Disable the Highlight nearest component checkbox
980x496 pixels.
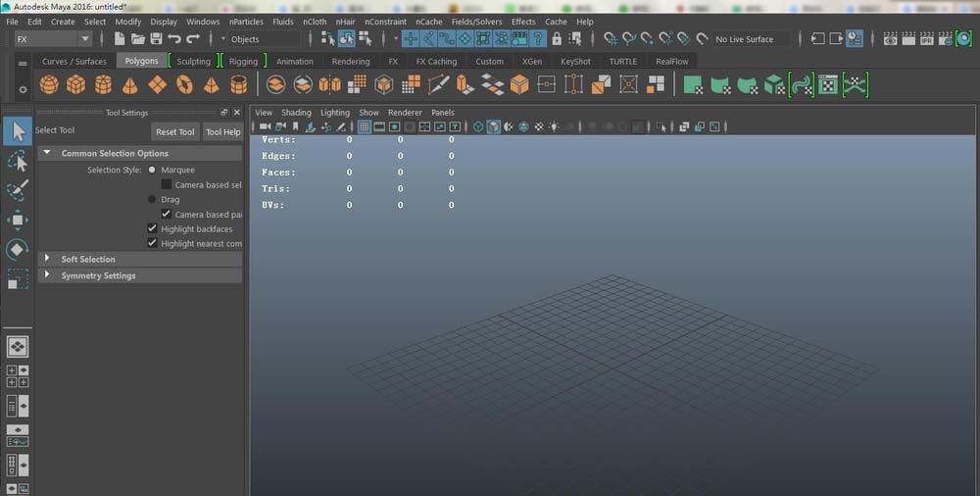152,243
